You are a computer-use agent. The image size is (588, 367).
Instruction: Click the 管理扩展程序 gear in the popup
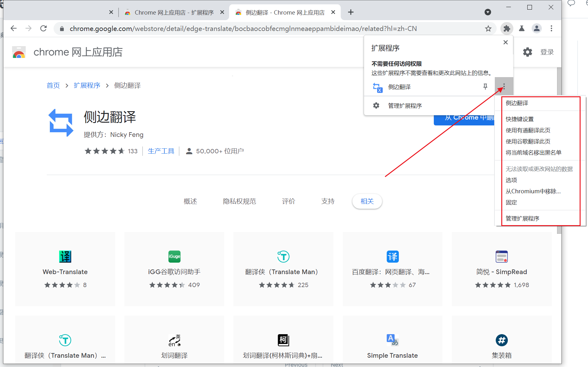(376, 106)
